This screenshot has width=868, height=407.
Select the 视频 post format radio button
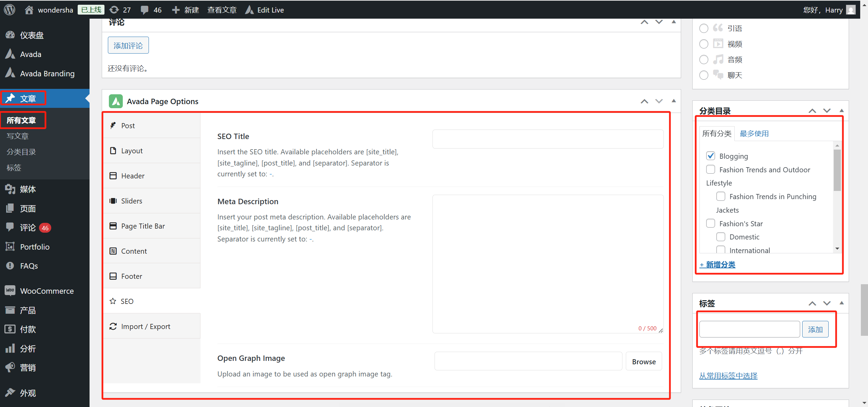point(703,43)
